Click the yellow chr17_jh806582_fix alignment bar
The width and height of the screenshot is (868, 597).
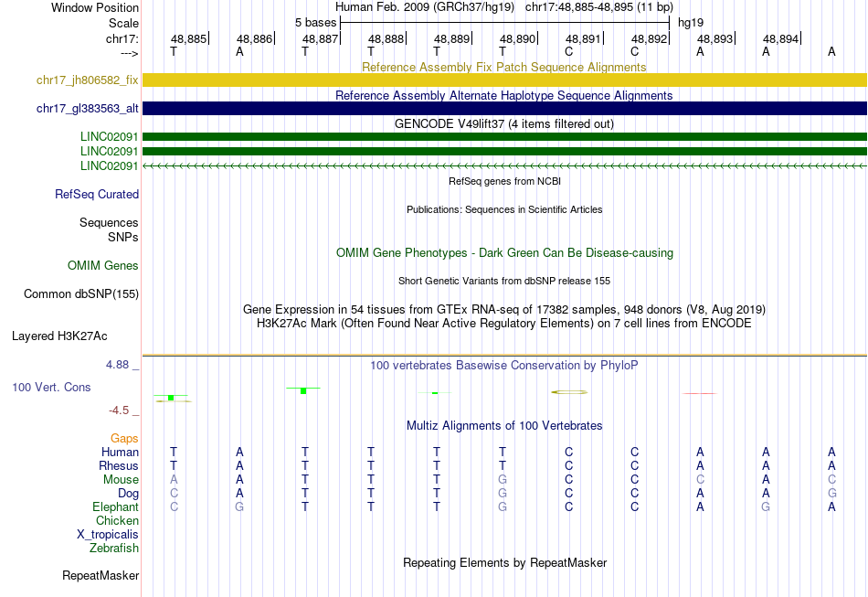[504, 80]
